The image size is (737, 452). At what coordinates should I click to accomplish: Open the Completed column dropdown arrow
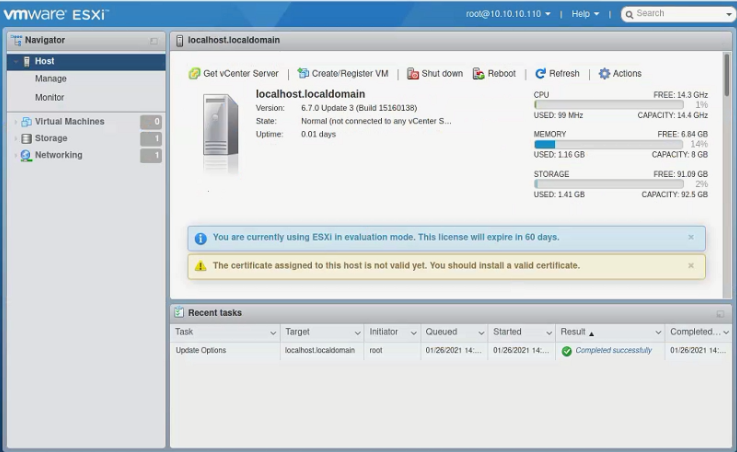pyautogui.click(x=726, y=333)
